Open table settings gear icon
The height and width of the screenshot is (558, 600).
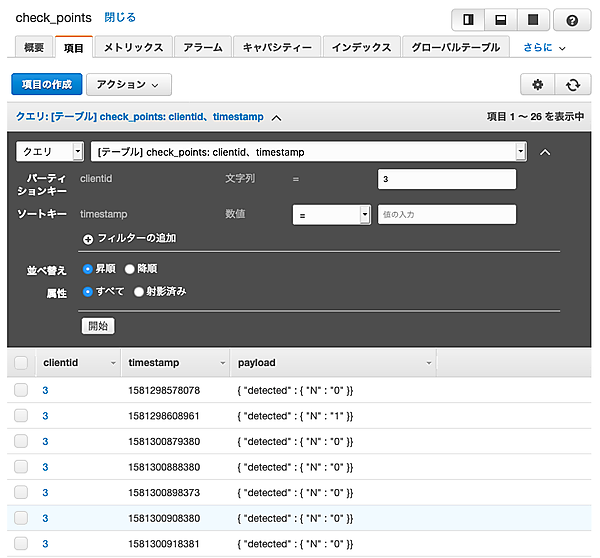pyautogui.click(x=538, y=85)
